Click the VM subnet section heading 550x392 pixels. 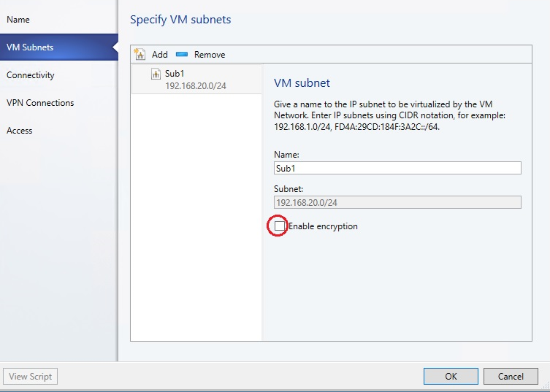(302, 83)
